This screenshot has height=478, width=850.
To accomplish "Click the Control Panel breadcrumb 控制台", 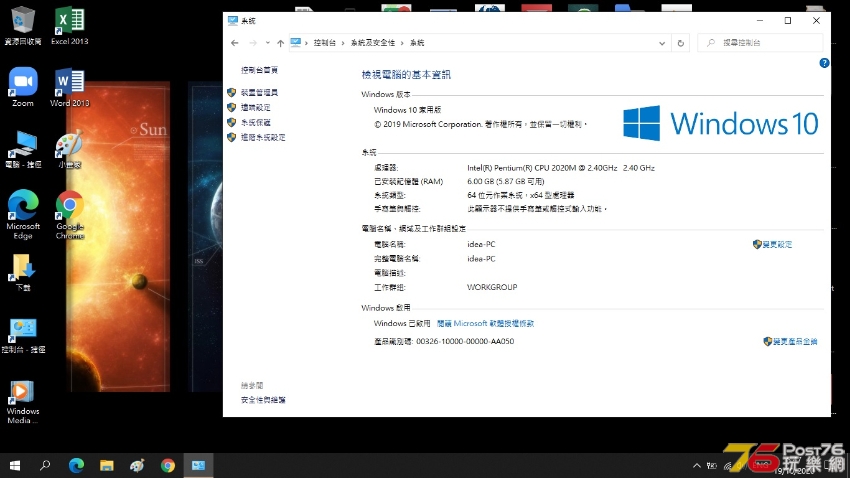I will [325, 43].
